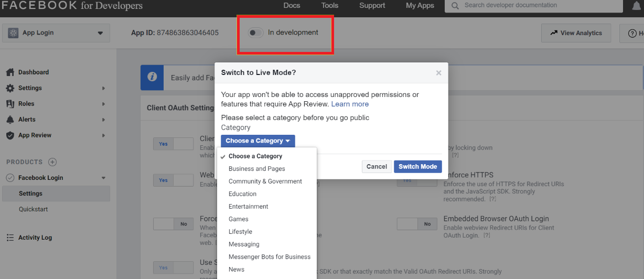
Task: Click the notifications bell in top bar
Action: pos(636,6)
